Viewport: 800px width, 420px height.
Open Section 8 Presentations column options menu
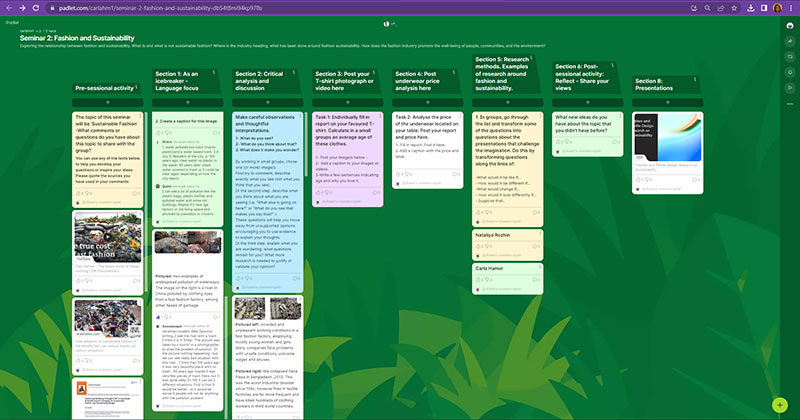point(695,80)
